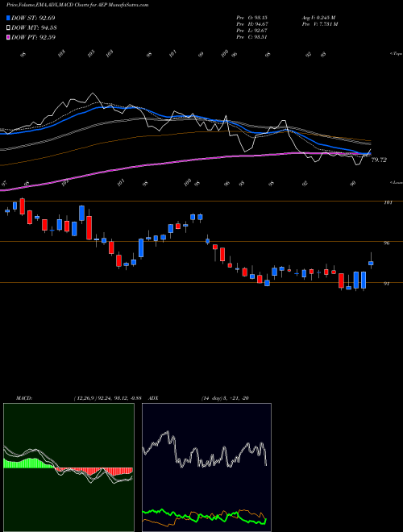Click the 'Pre H: 94.67' value

tap(252, 24)
